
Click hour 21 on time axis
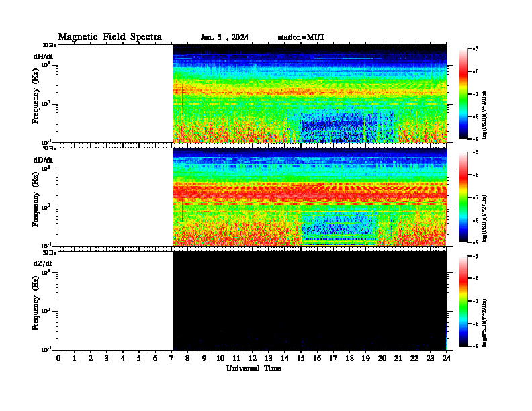tap(398, 359)
